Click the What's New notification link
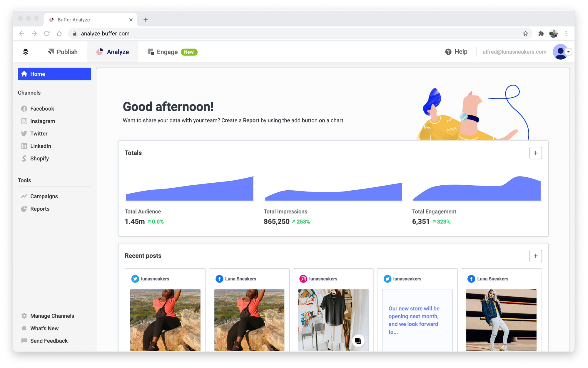The height and width of the screenshot is (368, 588). pos(44,328)
